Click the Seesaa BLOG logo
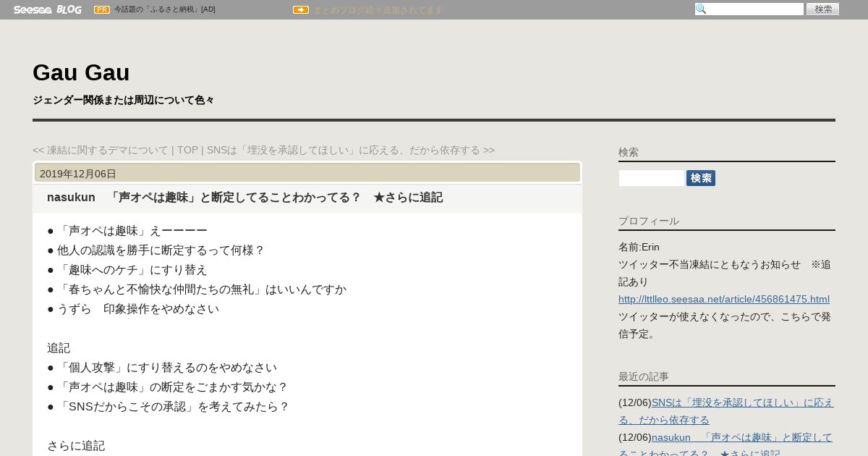The width and height of the screenshot is (868, 456). [47, 9]
